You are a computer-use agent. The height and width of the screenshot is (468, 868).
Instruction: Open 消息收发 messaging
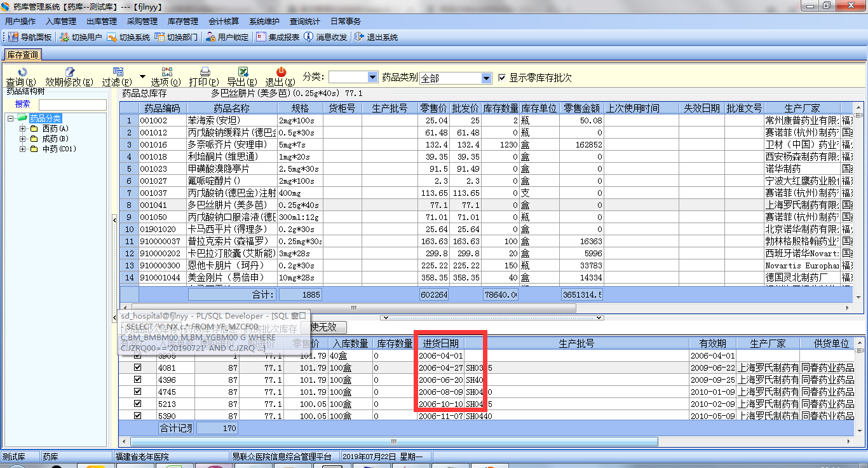[x=325, y=38]
